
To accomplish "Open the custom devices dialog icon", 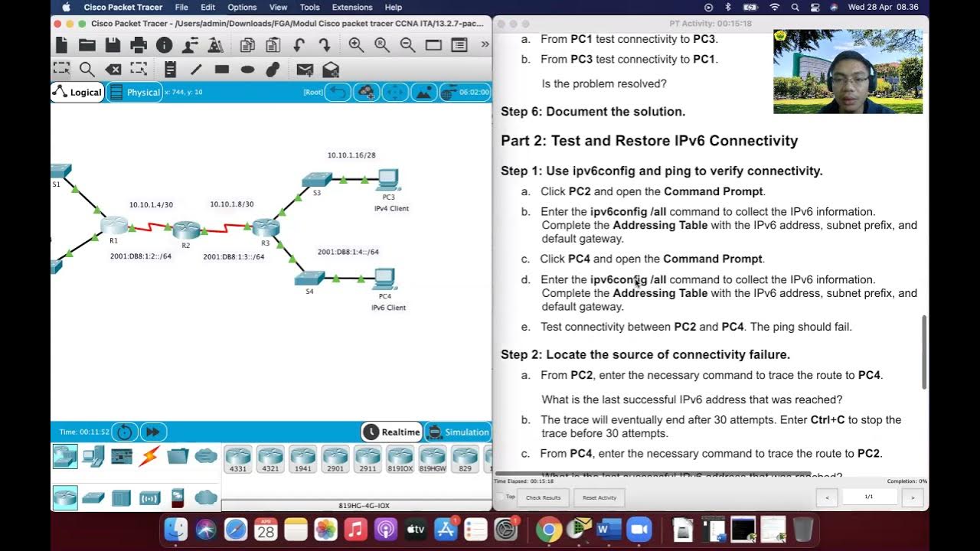I will pyautogui.click(x=459, y=45).
